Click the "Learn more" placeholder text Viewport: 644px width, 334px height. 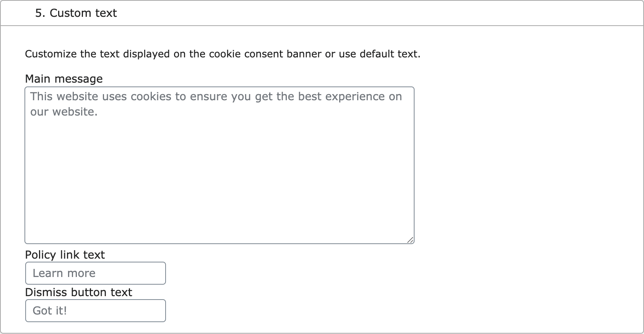click(64, 273)
